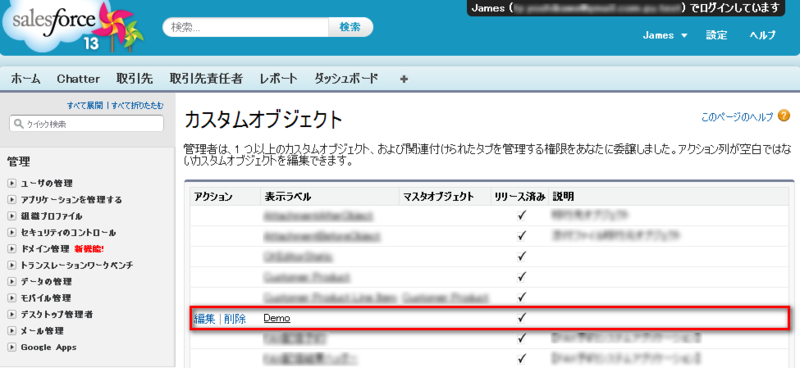Open the 設定 link in header
The height and width of the screenshot is (368, 800).
pyautogui.click(x=716, y=35)
